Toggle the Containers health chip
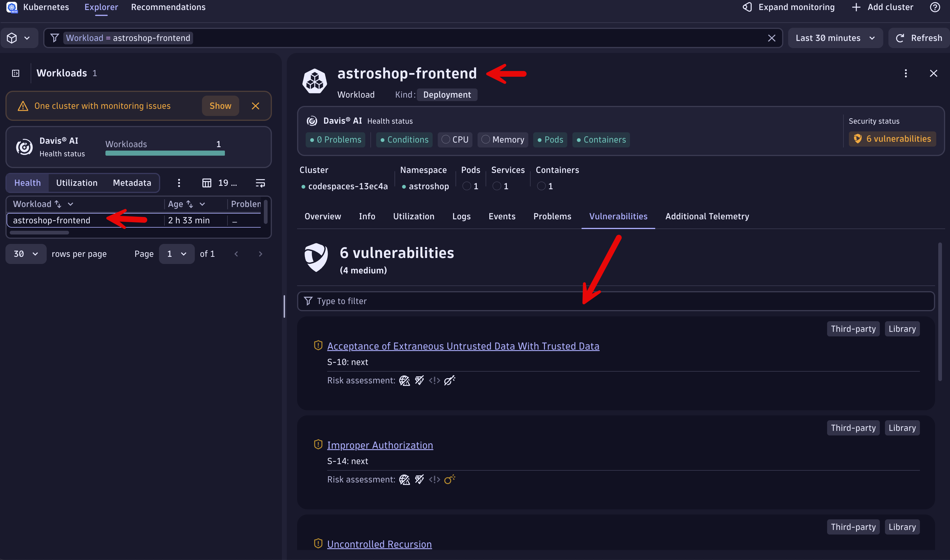Image resolution: width=950 pixels, height=560 pixels. [x=601, y=140]
